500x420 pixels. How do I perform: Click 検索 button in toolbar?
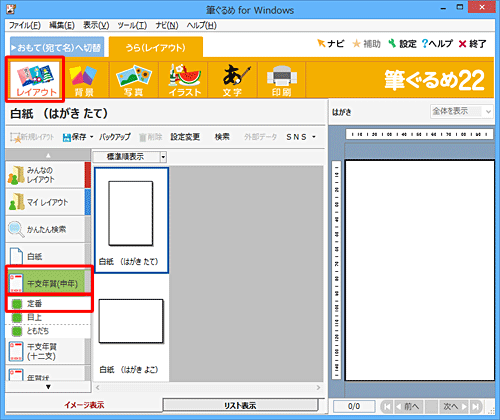(x=222, y=137)
